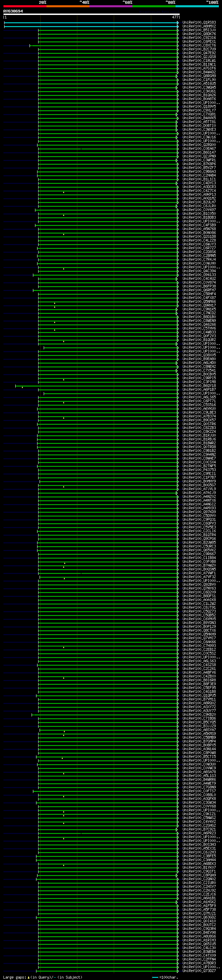Click the cyan ~100% identity legend segment
The width and height of the screenshot is (222, 980).
[x=197, y=6]
